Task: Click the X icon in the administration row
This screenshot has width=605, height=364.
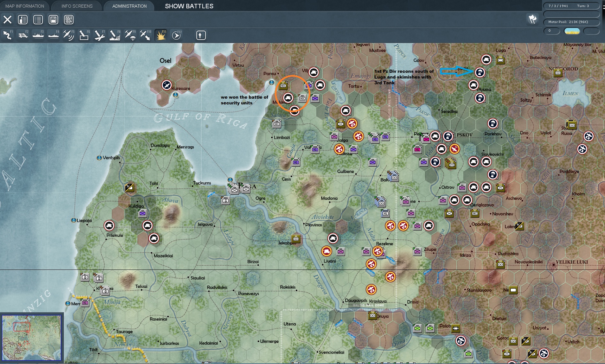Action: click(x=7, y=20)
